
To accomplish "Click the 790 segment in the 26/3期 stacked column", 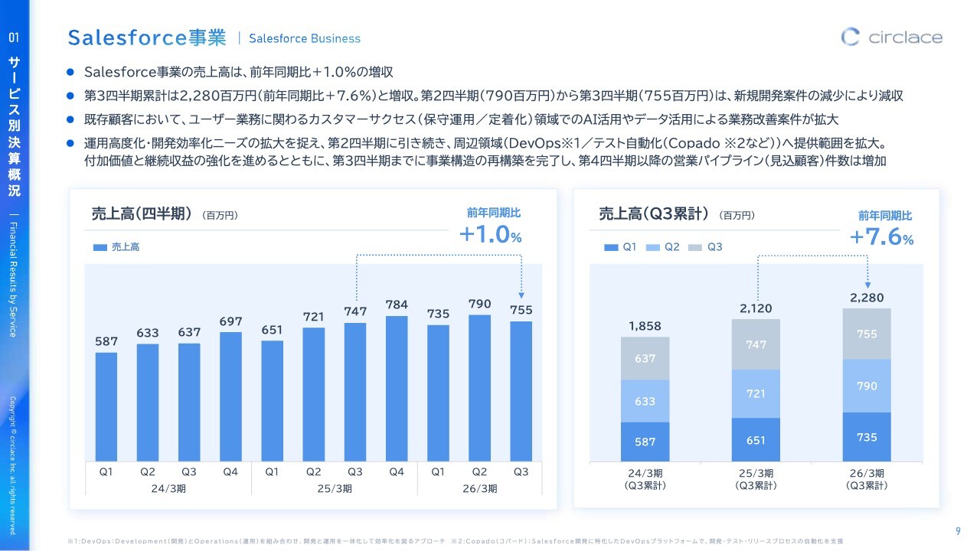I will tap(867, 386).
